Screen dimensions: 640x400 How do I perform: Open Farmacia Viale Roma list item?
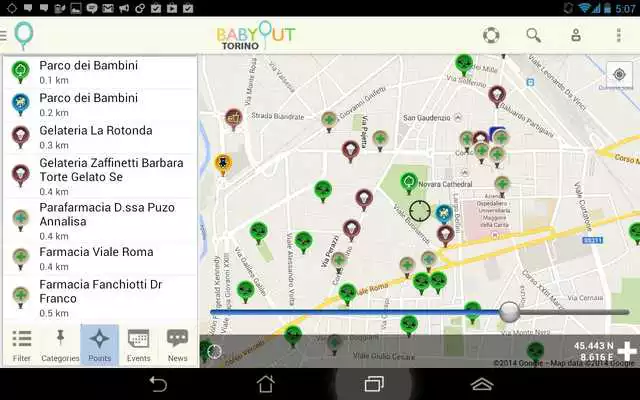click(100, 259)
